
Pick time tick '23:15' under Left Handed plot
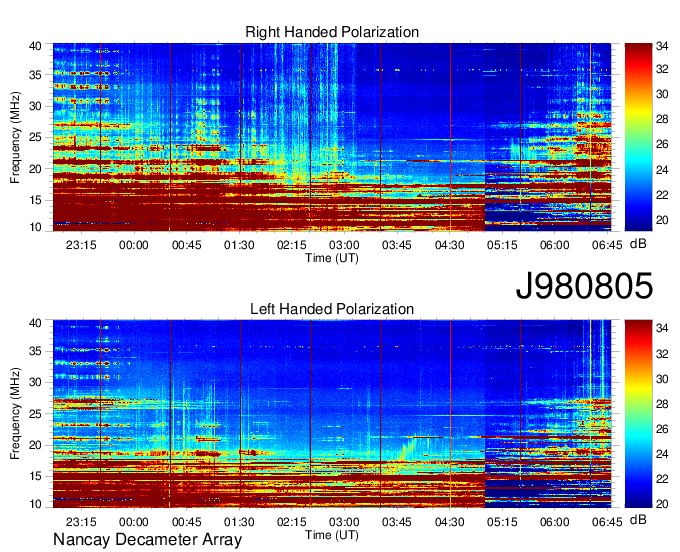[81, 522]
